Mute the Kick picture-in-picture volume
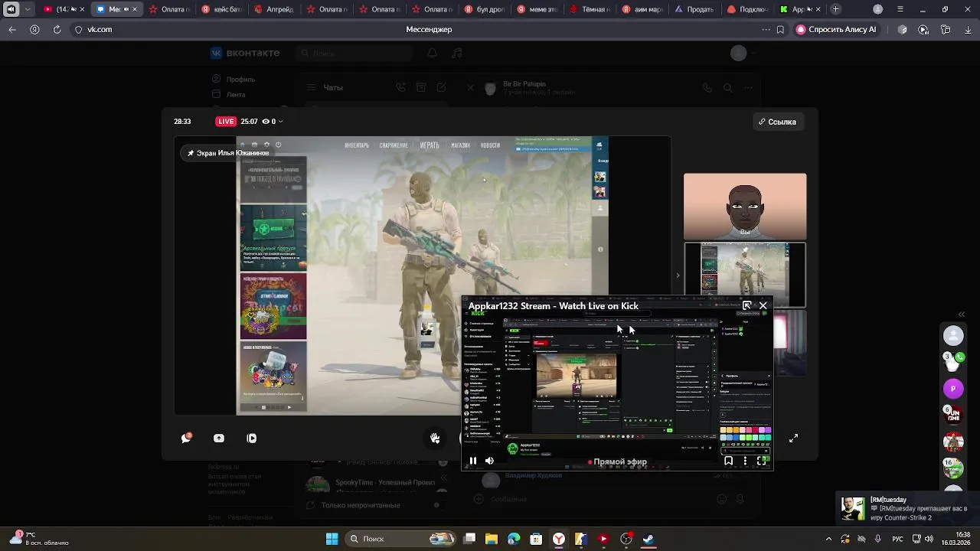Screen dimensions: 980x551 pyautogui.click(x=490, y=461)
